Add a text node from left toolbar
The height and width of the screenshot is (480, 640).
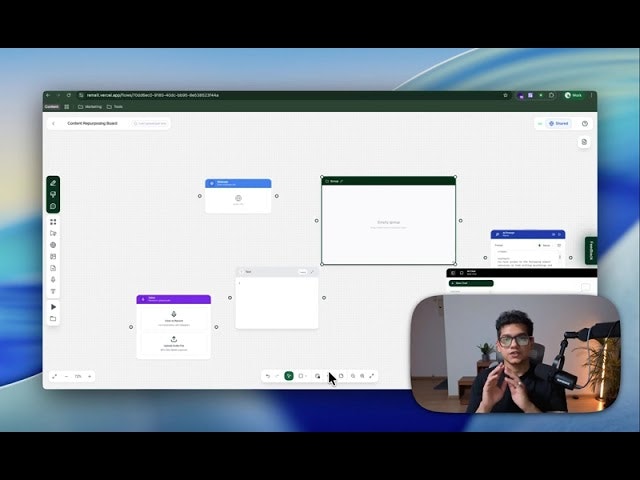point(53,291)
